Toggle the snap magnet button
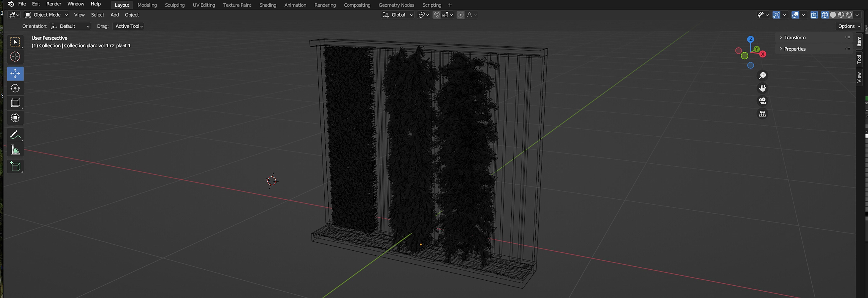The height and width of the screenshot is (298, 868). [436, 15]
